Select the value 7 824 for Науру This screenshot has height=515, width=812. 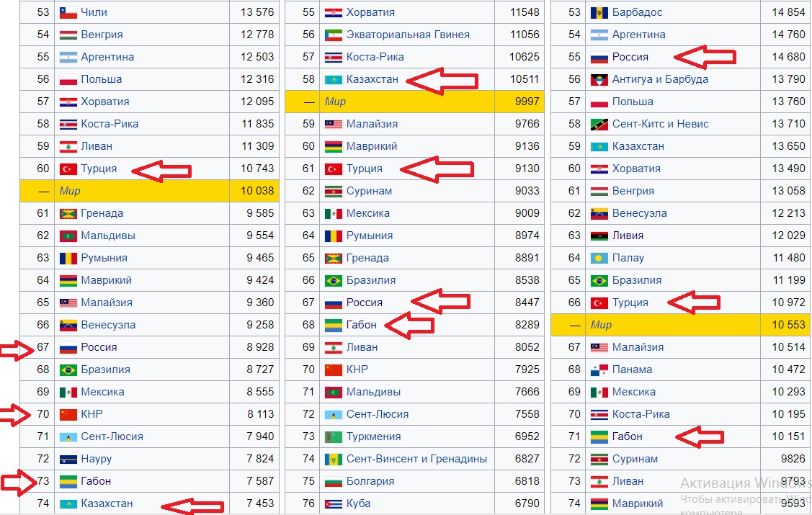(x=261, y=459)
